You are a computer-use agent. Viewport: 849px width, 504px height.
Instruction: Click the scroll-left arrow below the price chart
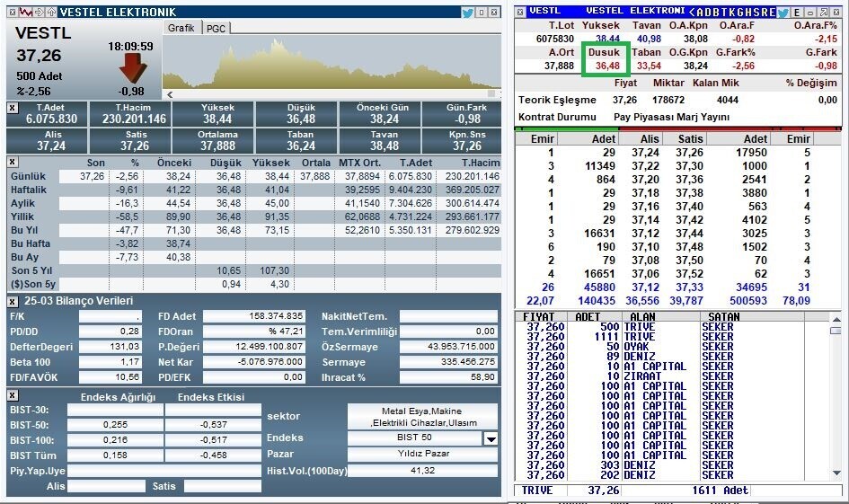170,94
